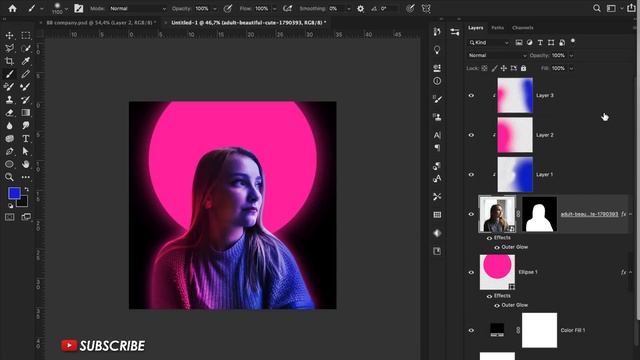The width and height of the screenshot is (640, 360).
Task: Filter layers by type layers (T icon)
Action: click(x=540, y=42)
